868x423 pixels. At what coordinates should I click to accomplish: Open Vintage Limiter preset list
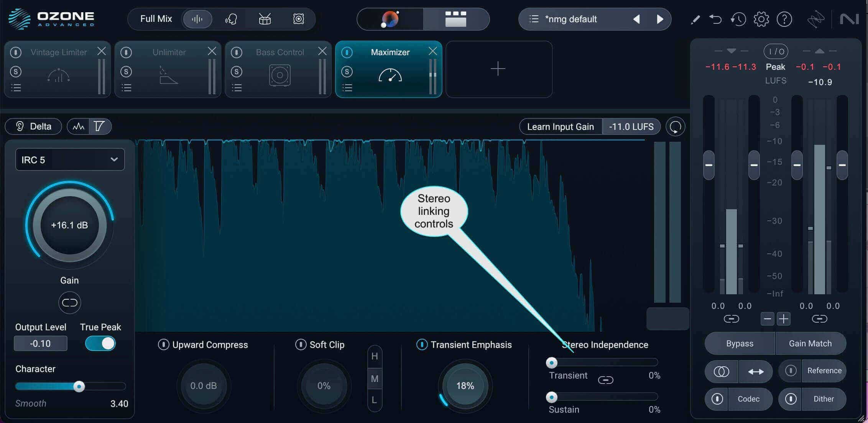16,88
